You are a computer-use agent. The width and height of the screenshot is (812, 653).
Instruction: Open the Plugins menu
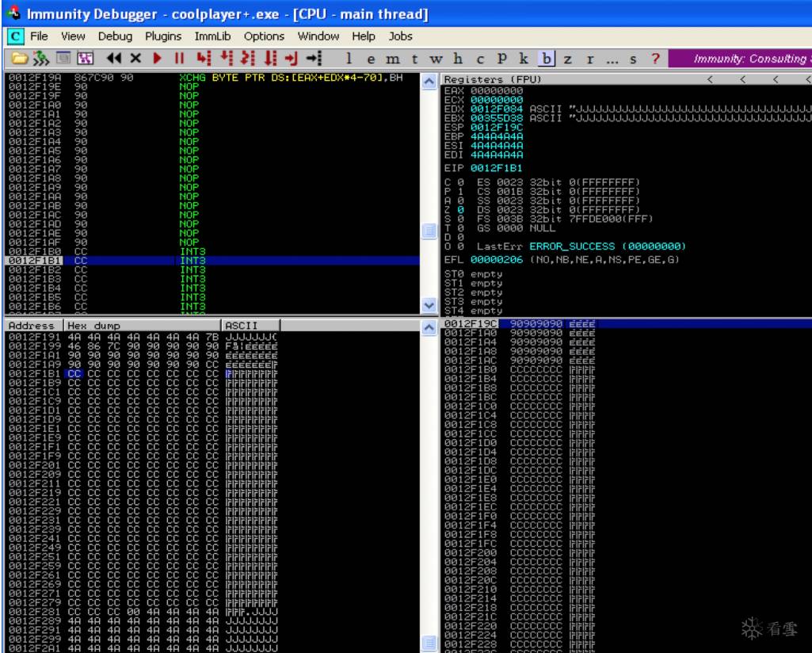(163, 36)
